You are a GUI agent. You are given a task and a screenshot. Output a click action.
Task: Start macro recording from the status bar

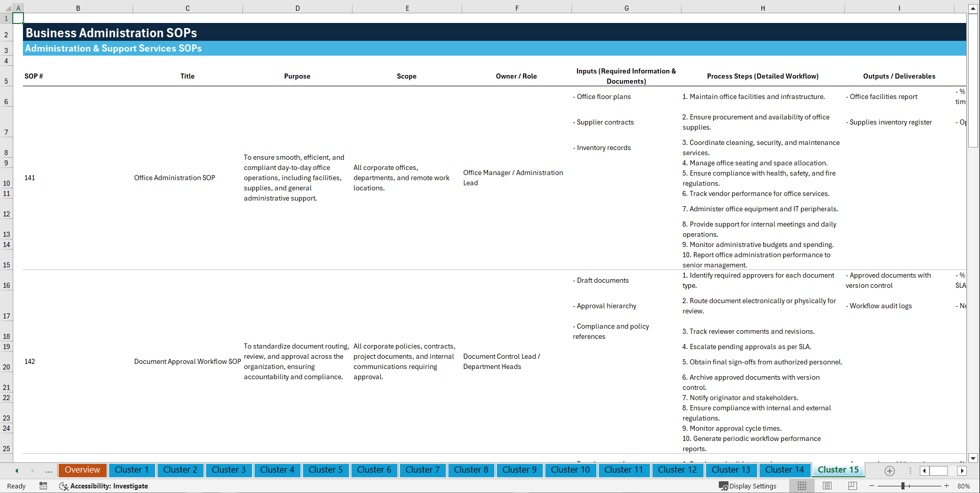(43, 486)
